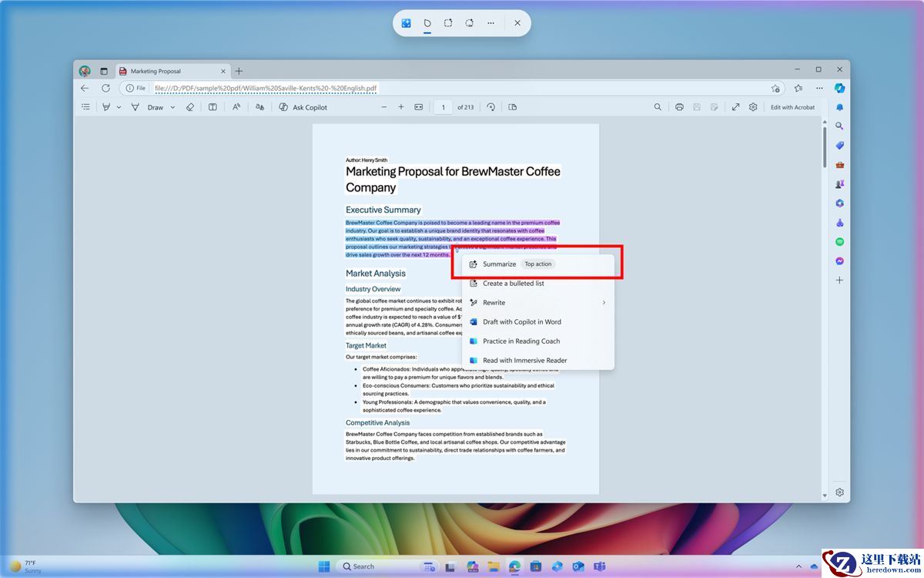Click the Read aloud icon
This screenshot has height=578, width=924.
click(x=236, y=107)
